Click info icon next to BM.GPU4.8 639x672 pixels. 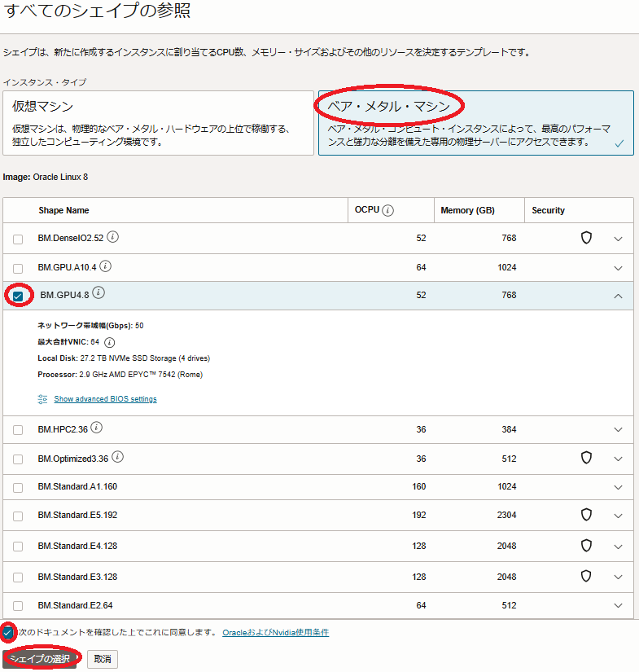tap(98, 294)
